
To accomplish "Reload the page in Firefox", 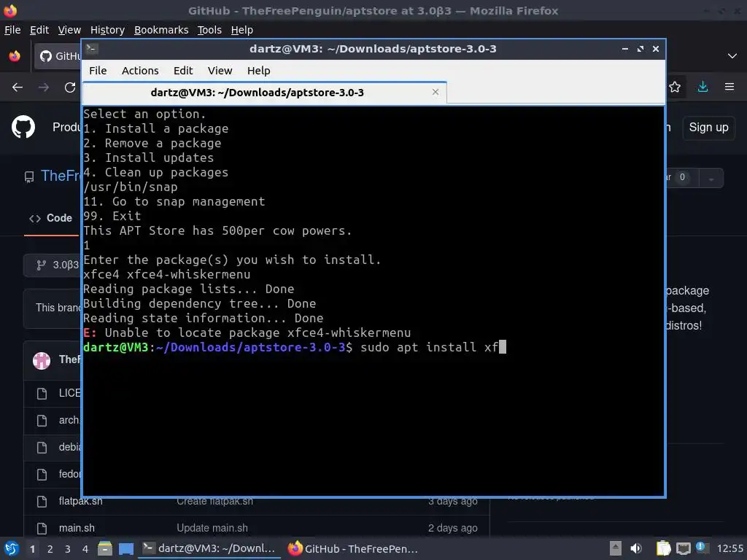I will coord(70,87).
